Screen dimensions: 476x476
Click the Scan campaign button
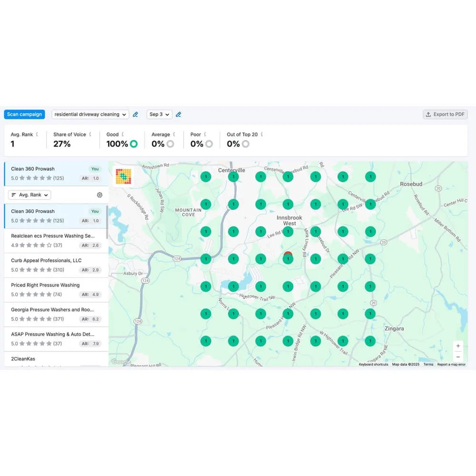24,114
